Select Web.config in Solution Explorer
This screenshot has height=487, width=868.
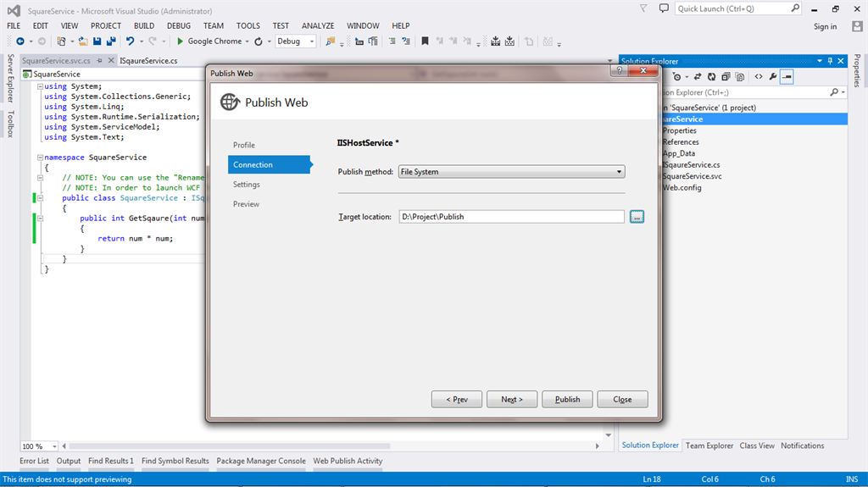pos(682,188)
